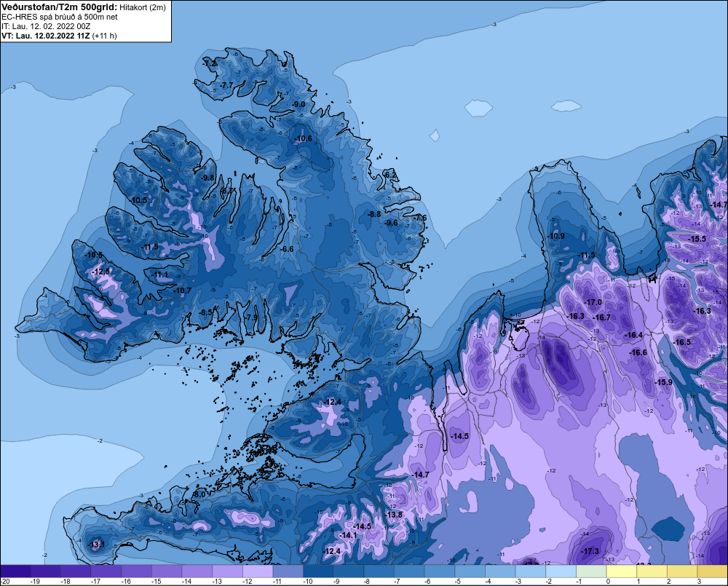Click the legend scale label "3"
This screenshot has width=728, height=586.
pyautogui.click(x=699, y=582)
